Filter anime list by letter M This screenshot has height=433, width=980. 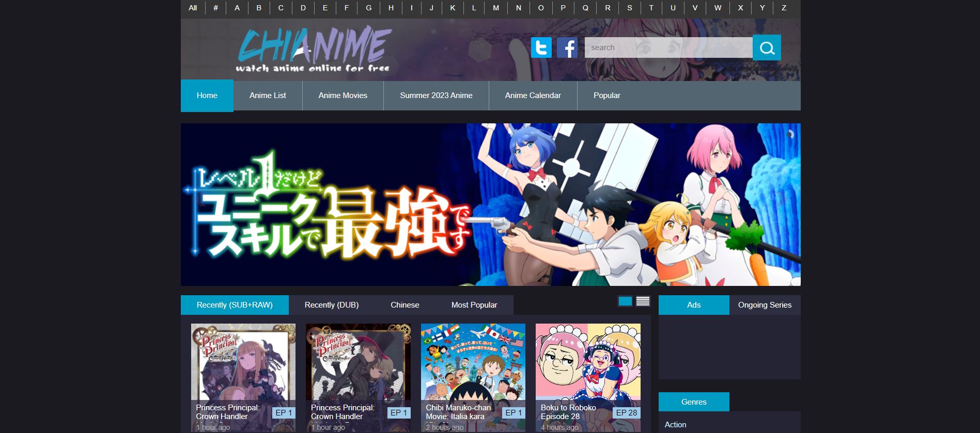pos(496,8)
